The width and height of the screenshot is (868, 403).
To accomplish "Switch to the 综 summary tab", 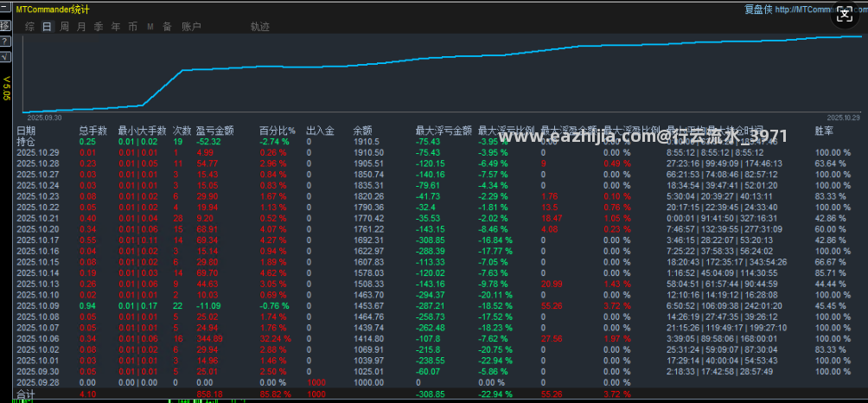I will click(x=30, y=27).
